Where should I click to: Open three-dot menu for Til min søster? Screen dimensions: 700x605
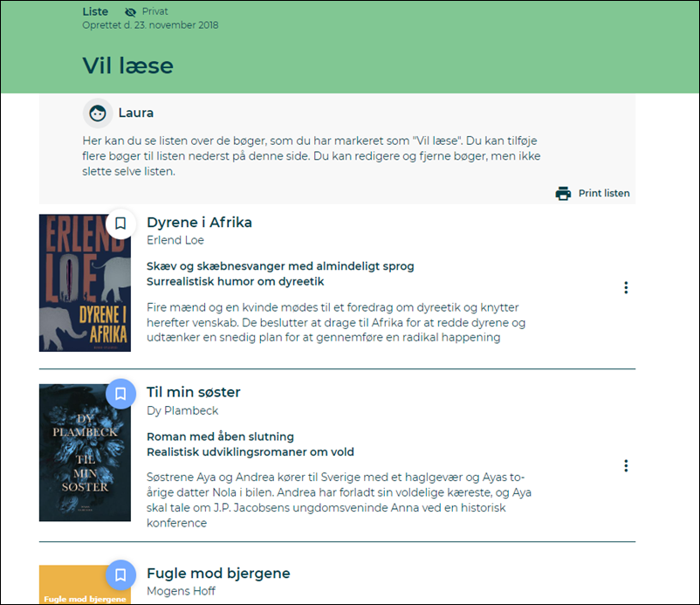[626, 466]
